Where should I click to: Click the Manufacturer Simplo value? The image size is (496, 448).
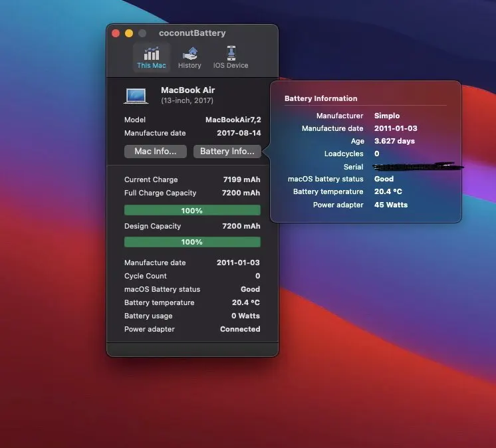[387, 116]
